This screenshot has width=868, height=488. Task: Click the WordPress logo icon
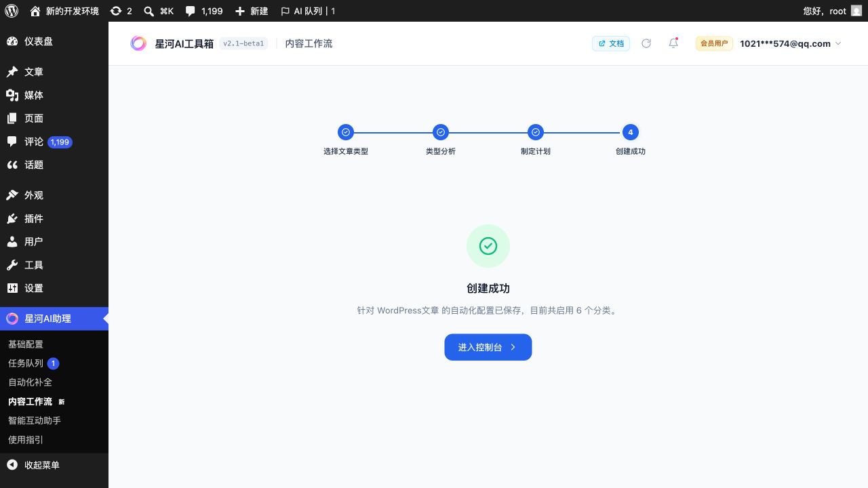(x=12, y=11)
